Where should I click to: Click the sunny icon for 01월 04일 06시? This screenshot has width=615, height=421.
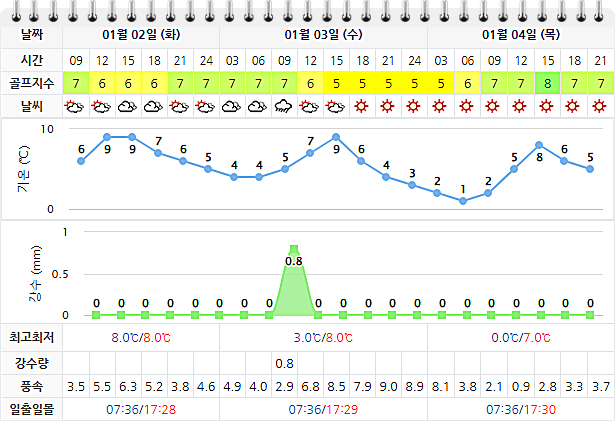tap(466, 106)
